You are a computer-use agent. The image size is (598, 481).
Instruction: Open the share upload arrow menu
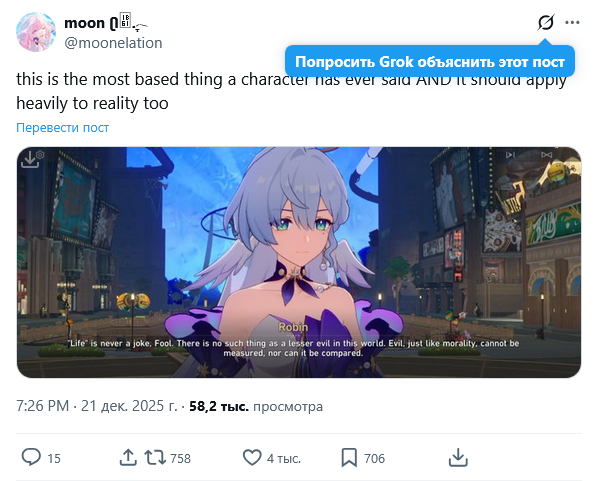[x=128, y=457]
